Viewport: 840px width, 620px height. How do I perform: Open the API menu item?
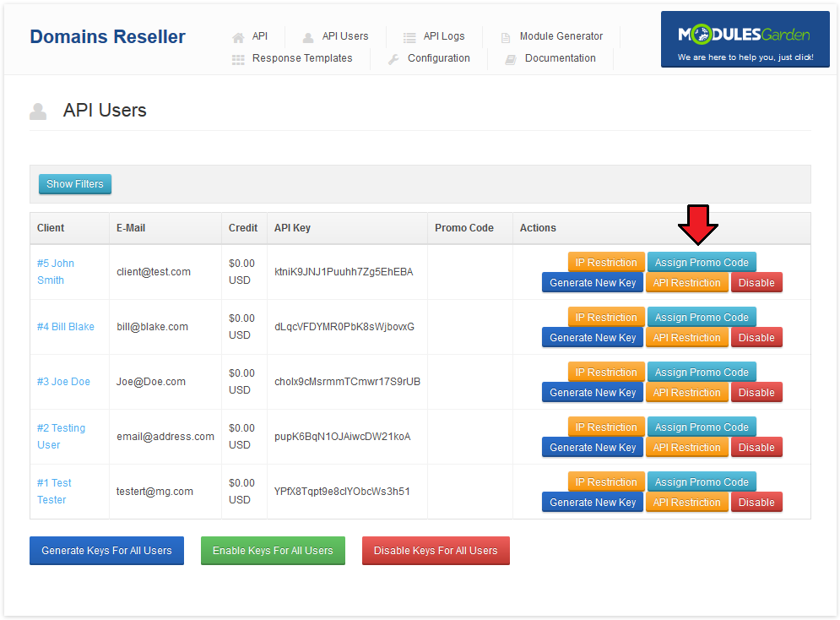[x=260, y=36]
